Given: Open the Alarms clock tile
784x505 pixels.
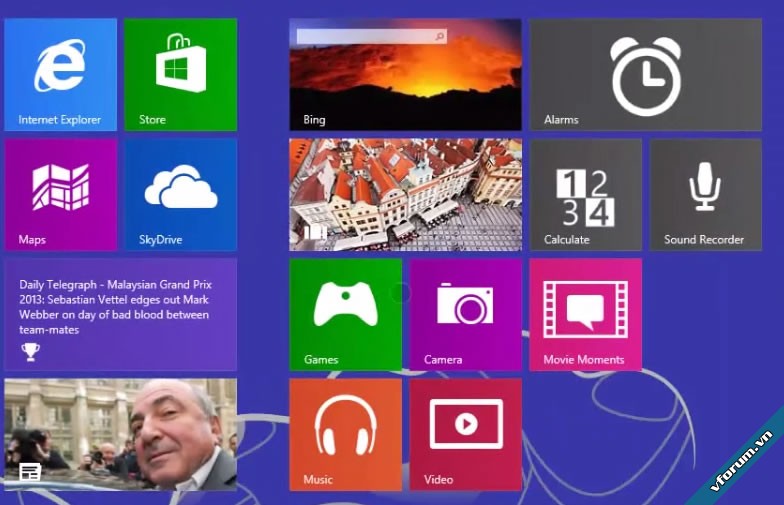Looking at the screenshot, I should (x=646, y=74).
